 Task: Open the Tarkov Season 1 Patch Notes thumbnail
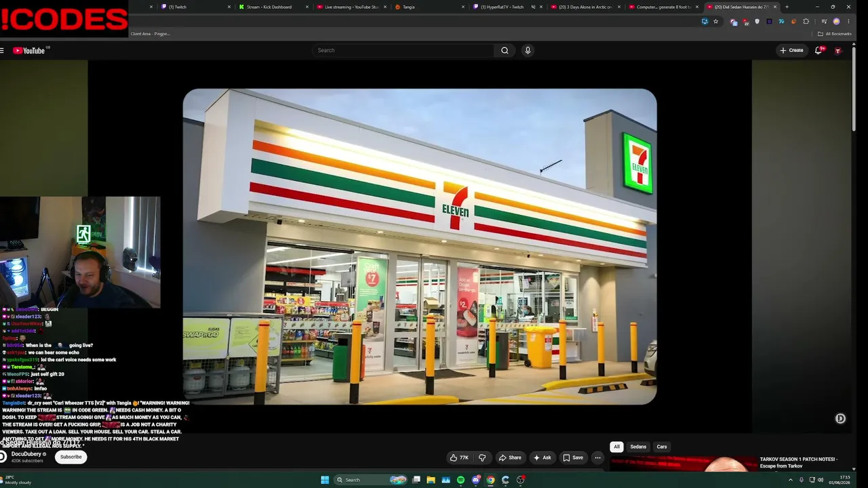[684, 464]
